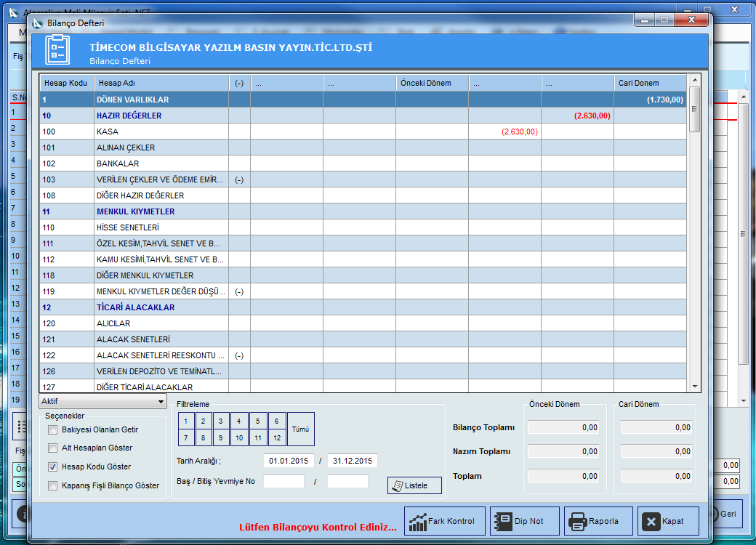Select the HAZIR DEĞERLER row
The height and width of the screenshot is (545, 756).
coord(363,116)
